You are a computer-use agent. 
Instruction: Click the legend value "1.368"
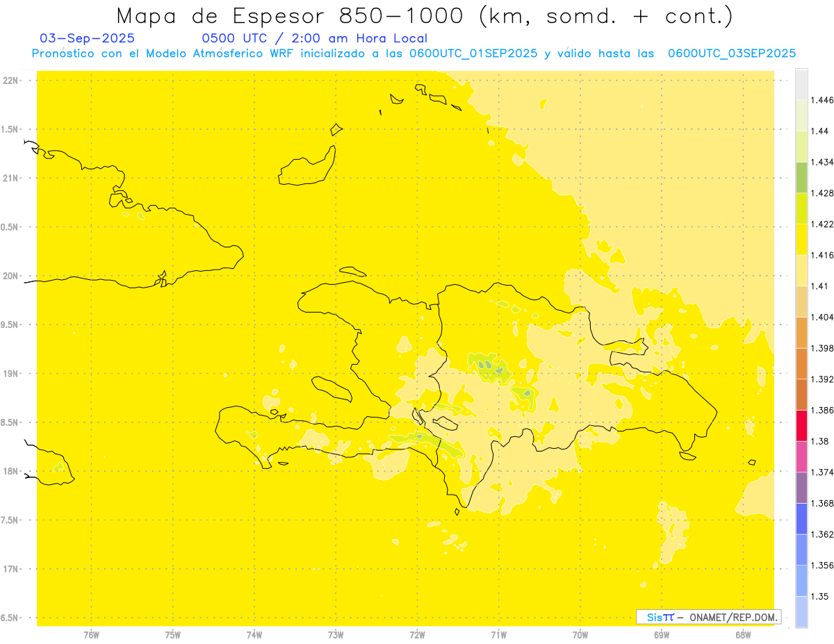pyautogui.click(x=823, y=503)
